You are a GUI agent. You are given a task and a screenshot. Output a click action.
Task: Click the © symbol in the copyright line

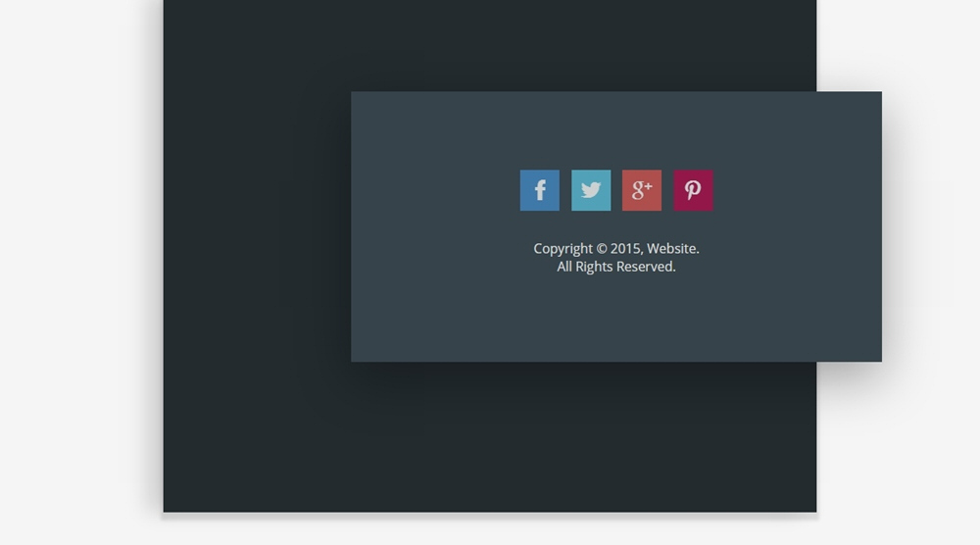601,249
